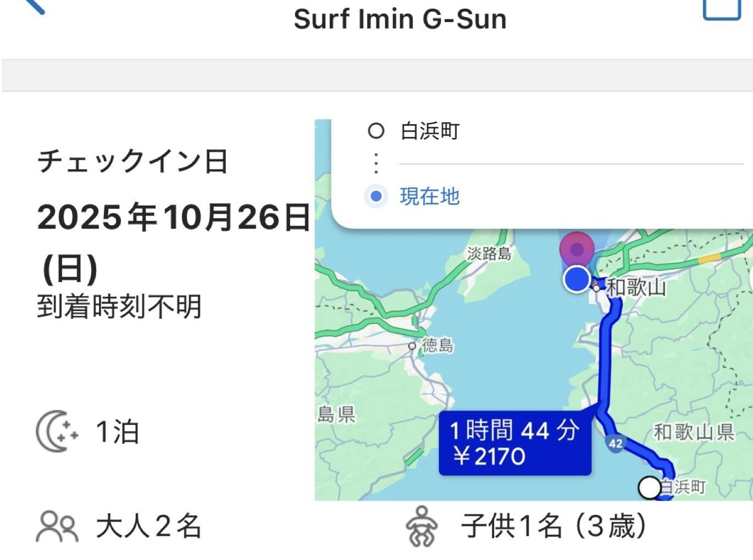Tap the 和歌山 city label on map
The height and width of the screenshot is (560, 753).
tap(636, 287)
